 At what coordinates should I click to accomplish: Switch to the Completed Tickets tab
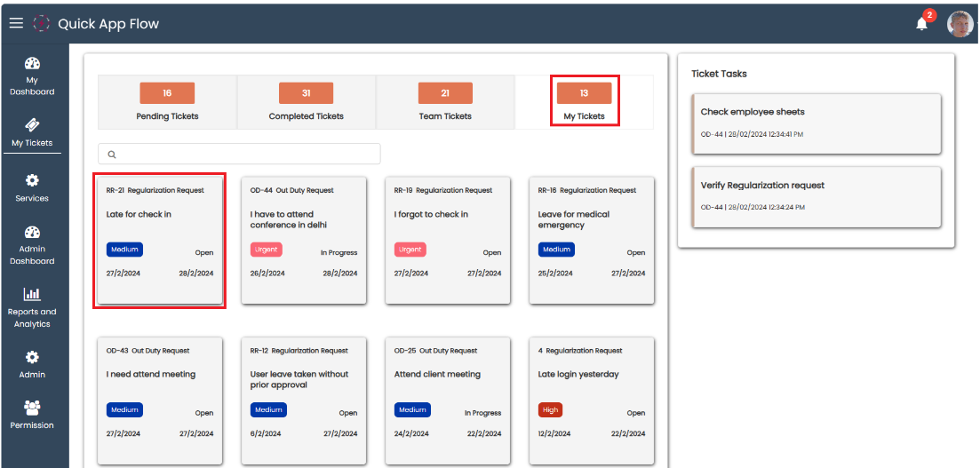306,102
